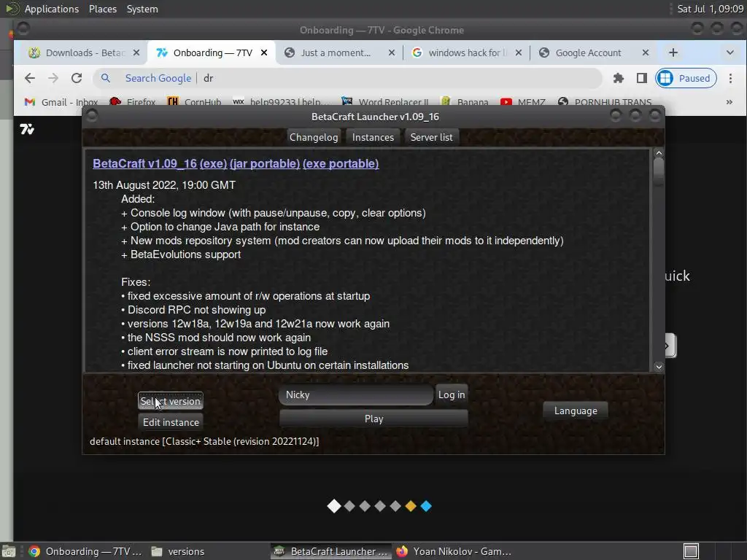Open the windows hack Google search tab
Screen dimensions: 747x560
pyautogui.click(x=468, y=52)
